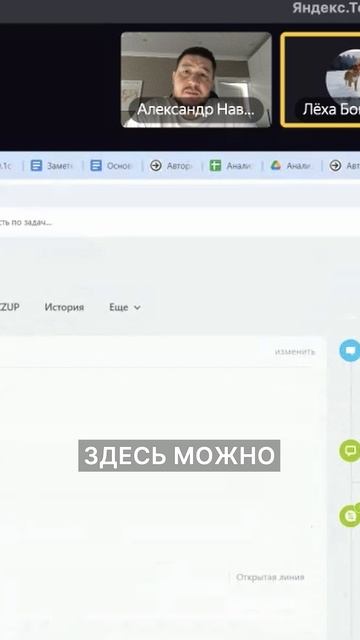The width and height of the screenshot is (360, 640).
Task: Click the browser tab title 'сть по задач...'
Action: 26,222
